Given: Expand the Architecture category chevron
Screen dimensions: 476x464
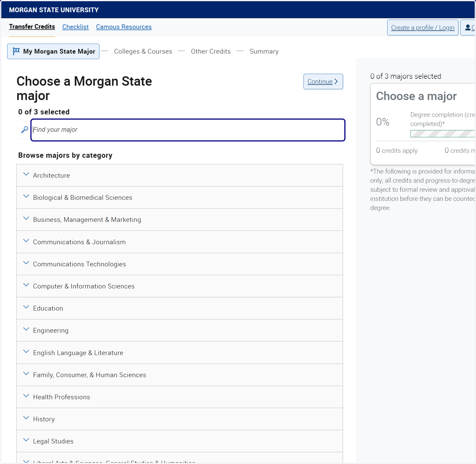Looking at the screenshot, I should pos(26,175).
